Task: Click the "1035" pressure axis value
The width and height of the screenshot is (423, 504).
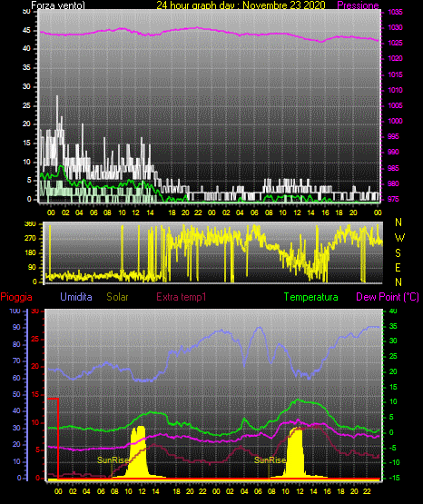Action: click(395, 12)
